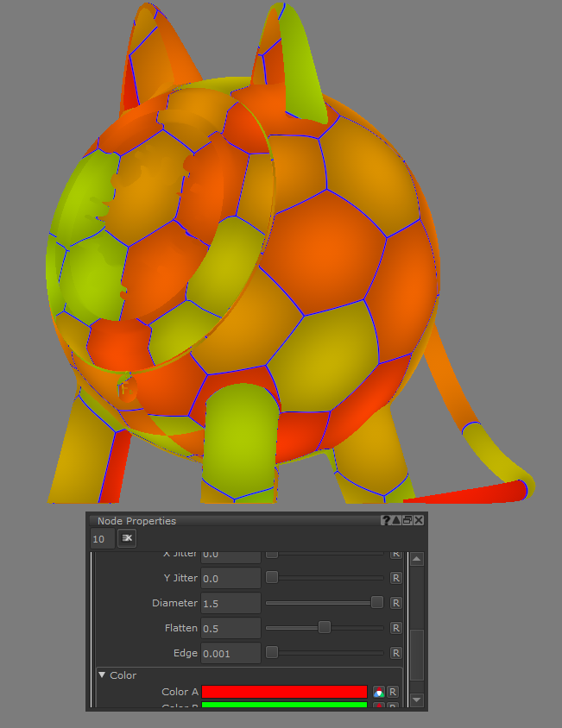Click the Edge slider handle
Image resolution: width=562 pixels, height=728 pixels.
click(x=272, y=652)
